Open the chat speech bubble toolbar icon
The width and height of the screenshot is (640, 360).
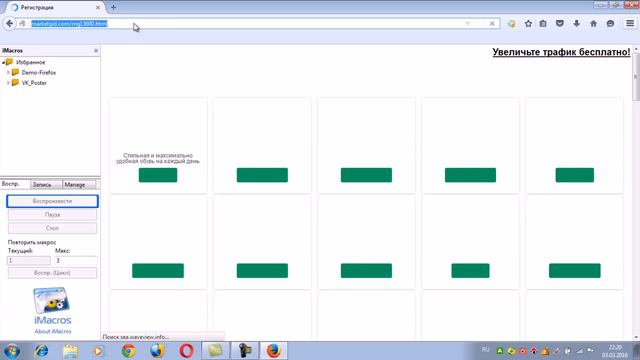click(610, 24)
